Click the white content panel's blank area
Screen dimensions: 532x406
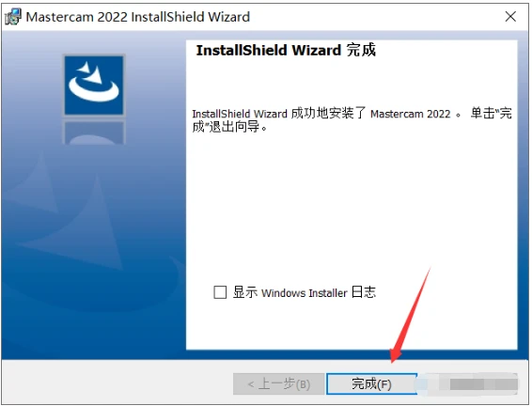pyautogui.click(x=352, y=211)
